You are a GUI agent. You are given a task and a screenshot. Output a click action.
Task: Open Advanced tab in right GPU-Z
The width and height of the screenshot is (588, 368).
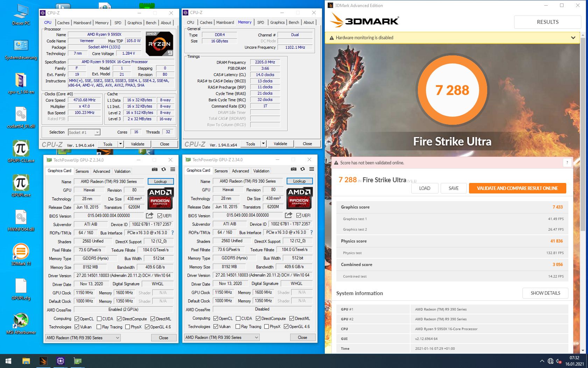click(x=240, y=171)
